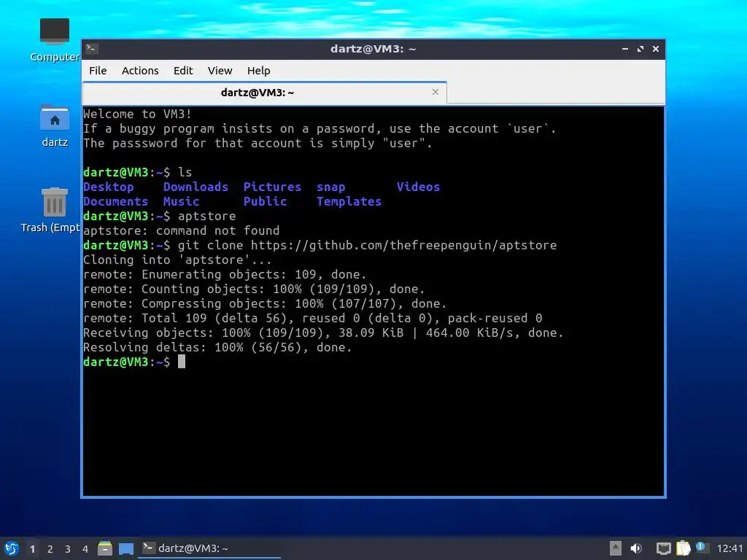Click the network status tray icon
This screenshot has height=560, width=747.
[x=663, y=548]
